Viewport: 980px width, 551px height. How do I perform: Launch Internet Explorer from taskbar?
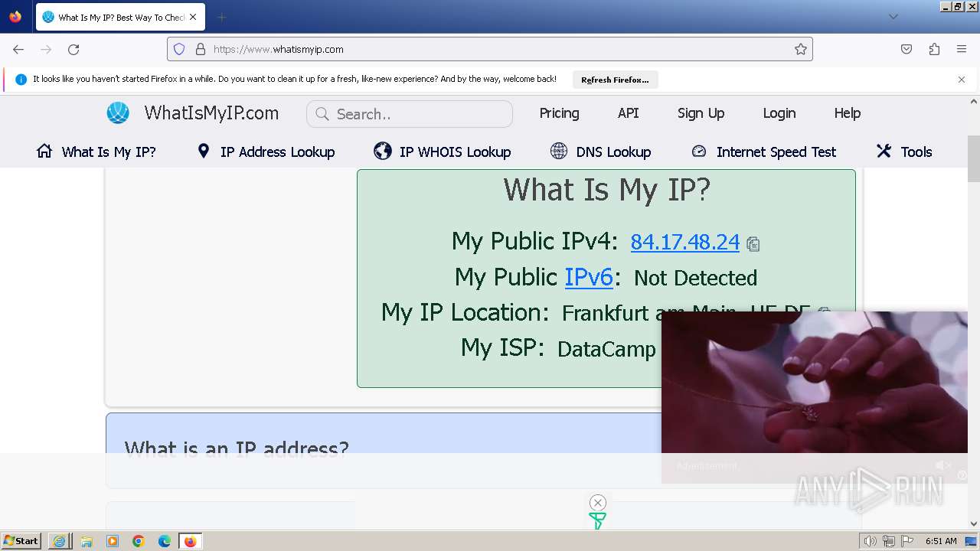[x=60, y=541]
